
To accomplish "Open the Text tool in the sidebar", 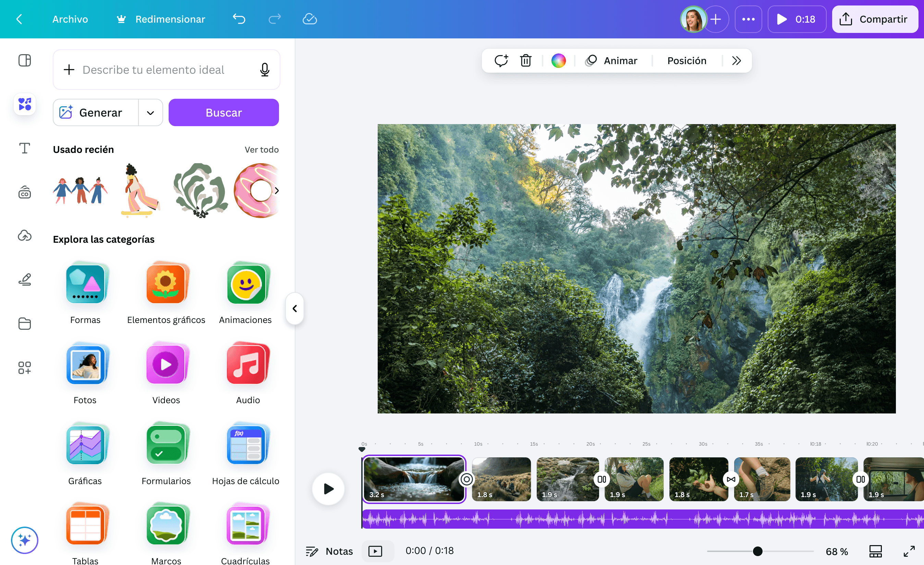I will tap(25, 148).
